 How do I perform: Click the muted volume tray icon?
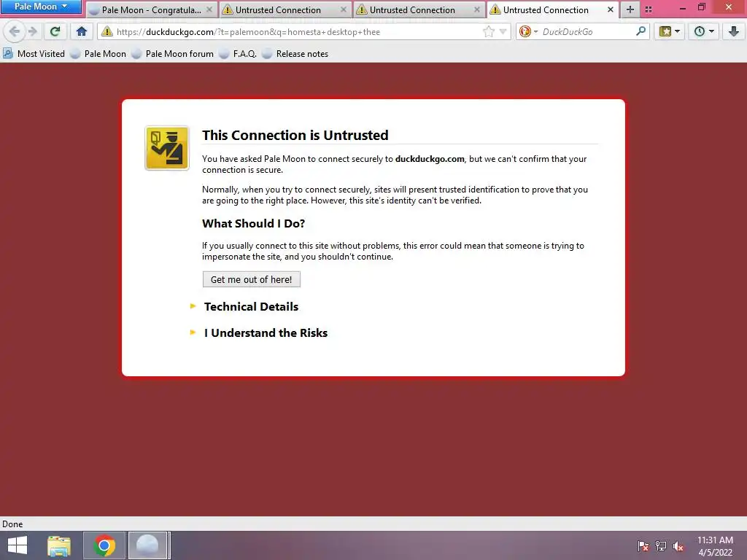(678, 546)
